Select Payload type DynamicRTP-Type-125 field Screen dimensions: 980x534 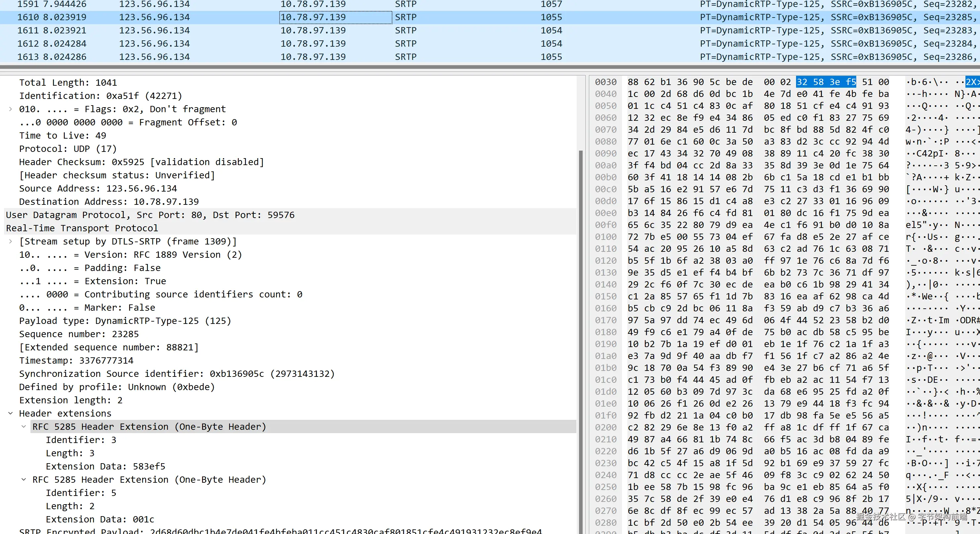click(125, 321)
